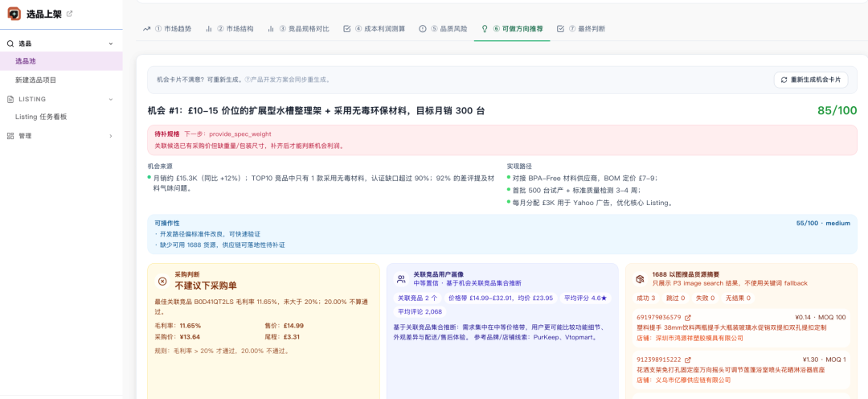This screenshot has height=399, width=868.
Task: Click the 机会 #1 opportunity title
Action: click(x=316, y=111)
